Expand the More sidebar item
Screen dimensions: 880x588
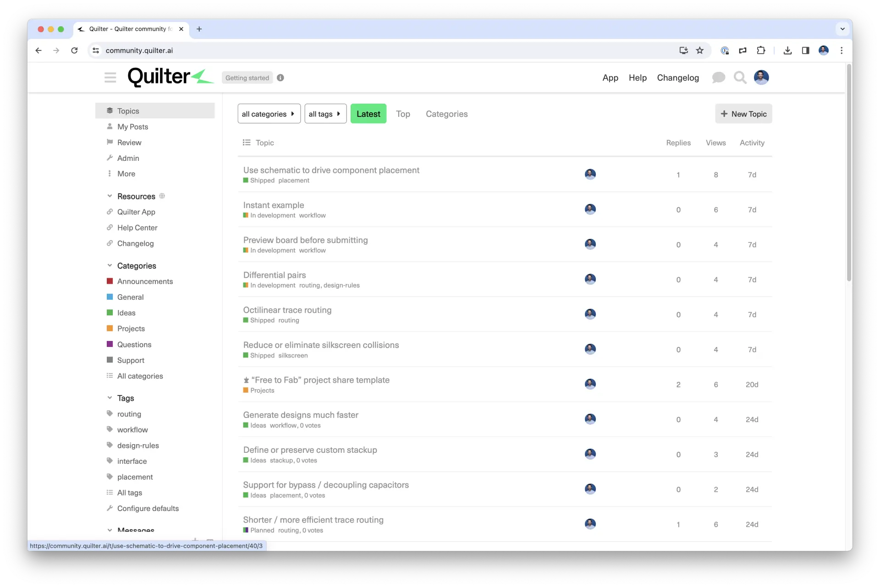coord(126,174)
